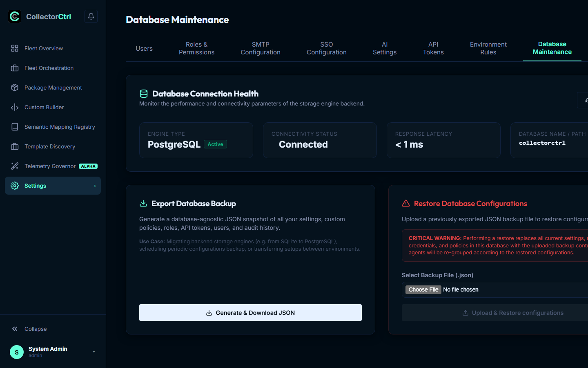Click the upload icon in Upload & Restore
The height and width of the screenshot is (368, 588).
pos(465,313)
